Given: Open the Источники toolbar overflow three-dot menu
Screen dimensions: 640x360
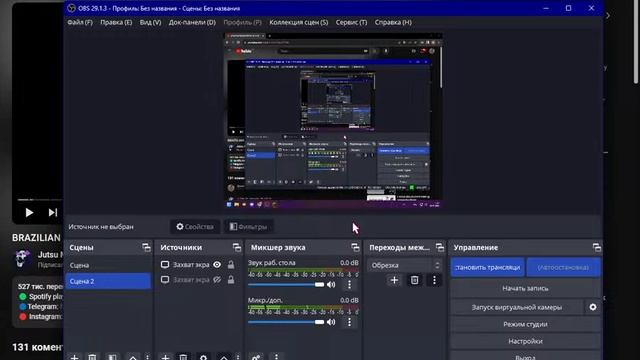Looking at the screenshot, I should pos(238,357).
